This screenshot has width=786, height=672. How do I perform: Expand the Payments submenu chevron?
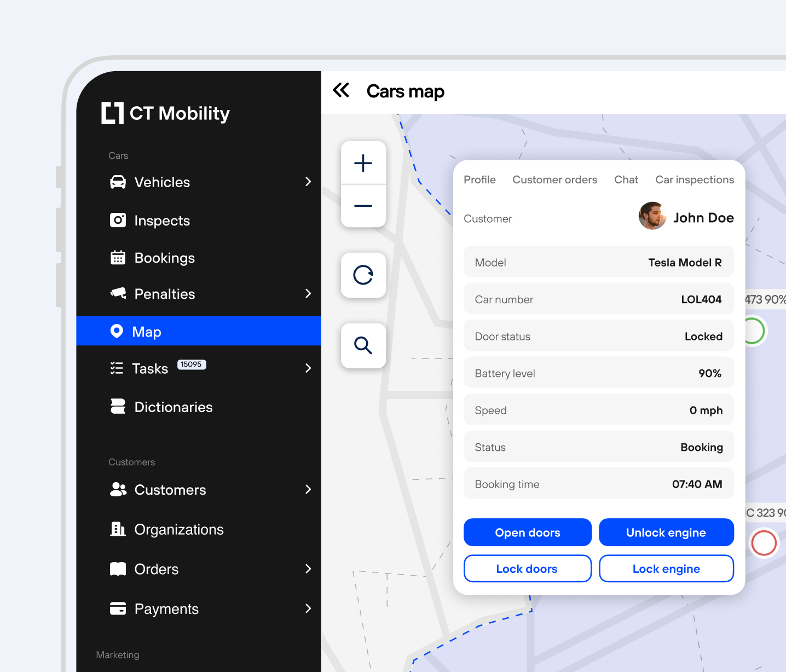(308, 609)
